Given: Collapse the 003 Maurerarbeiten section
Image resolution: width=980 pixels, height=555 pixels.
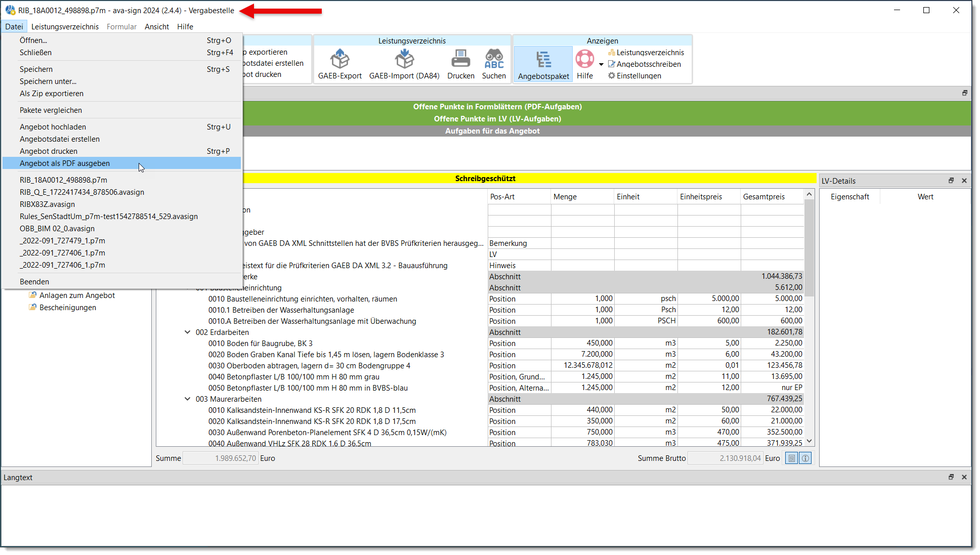Looking at the screenshot, I should 187,399.
